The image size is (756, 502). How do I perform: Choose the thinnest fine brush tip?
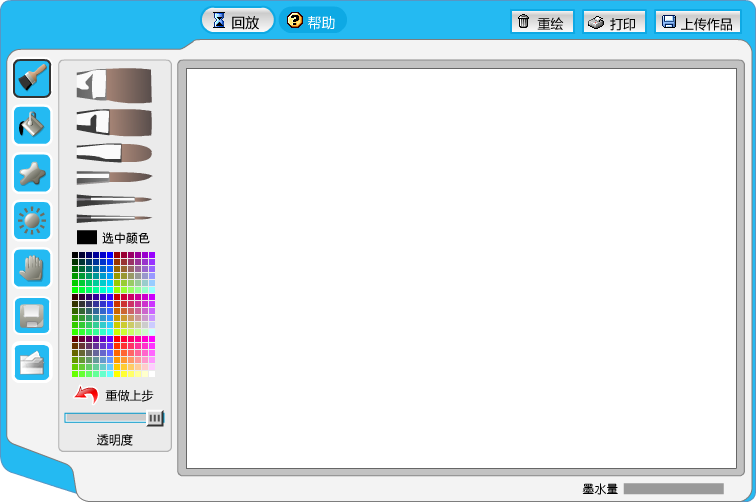pos(114,219)
